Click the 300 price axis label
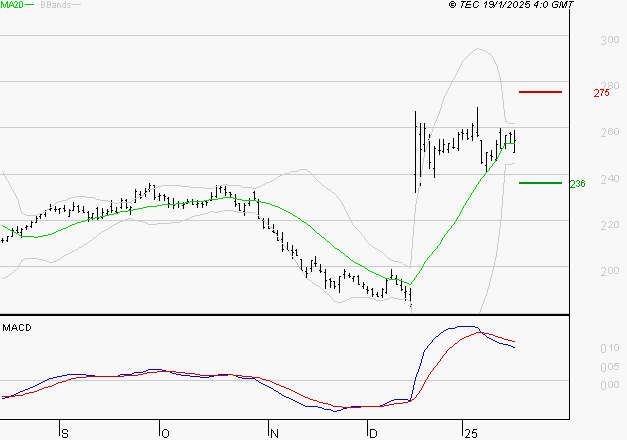 coord(610,40)
